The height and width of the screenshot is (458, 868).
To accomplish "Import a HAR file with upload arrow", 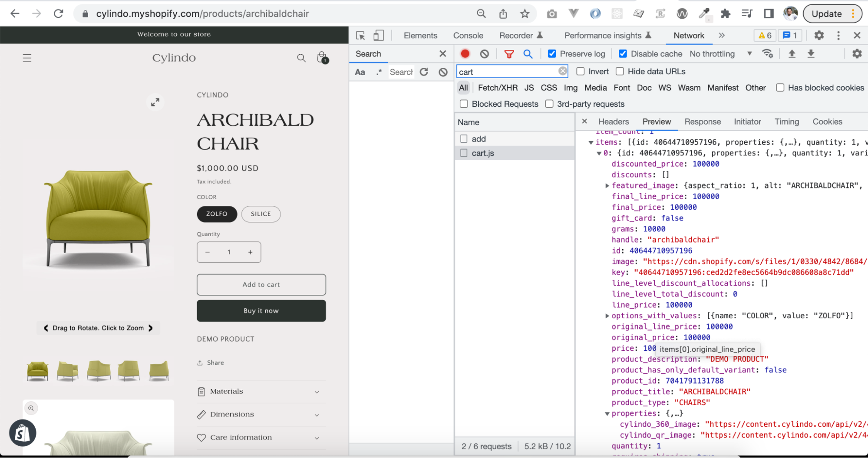I will (792, 54).
